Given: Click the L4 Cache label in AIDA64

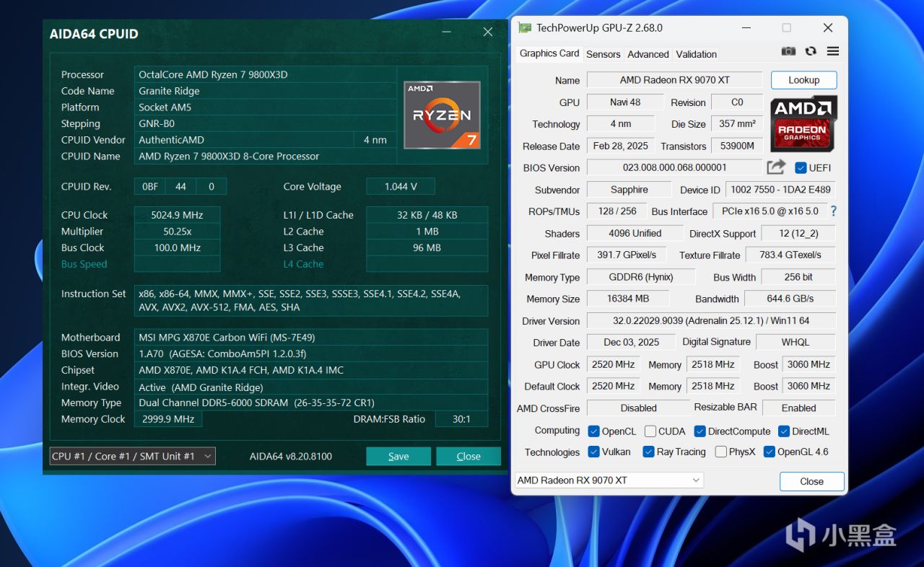Looking at the screenshot, I should point(303,264).
